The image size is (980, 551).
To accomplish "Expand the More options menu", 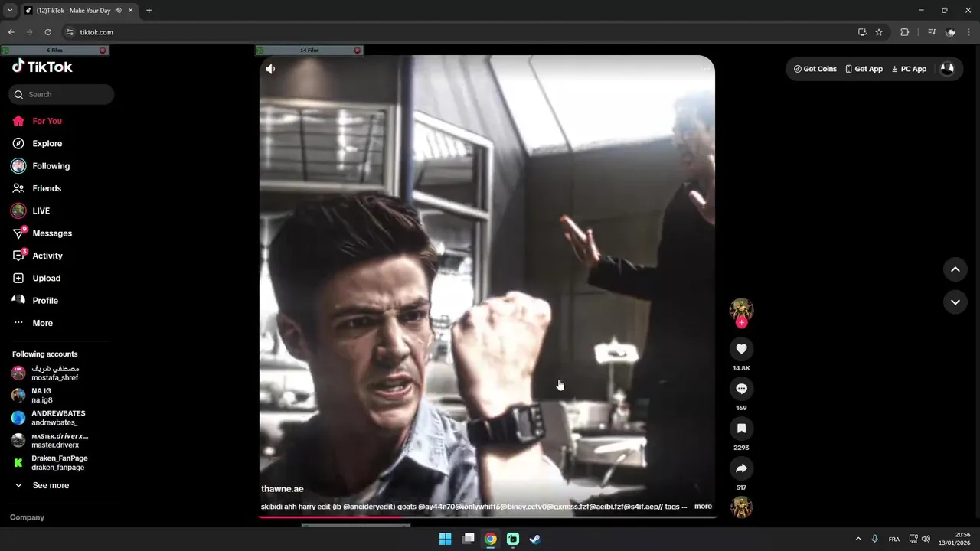I will tap(33, 323).
